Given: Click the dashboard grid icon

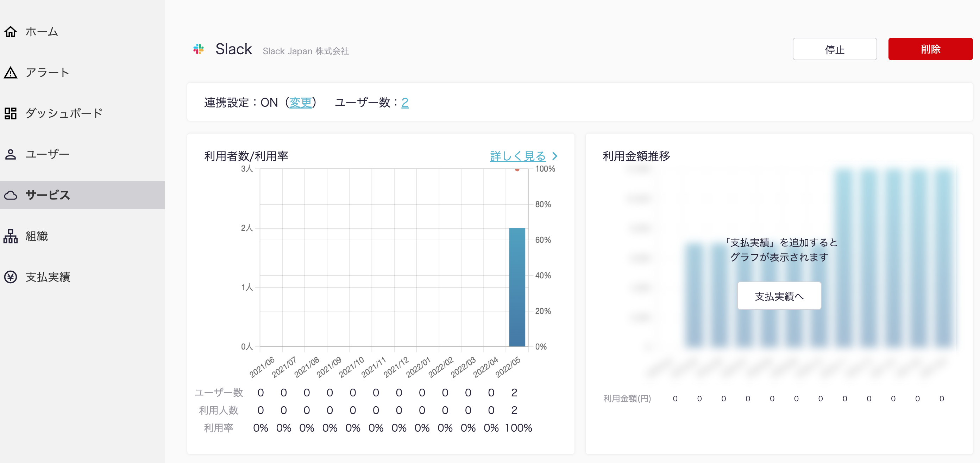Looking at the screenshot, I should [x=11, y=113].
